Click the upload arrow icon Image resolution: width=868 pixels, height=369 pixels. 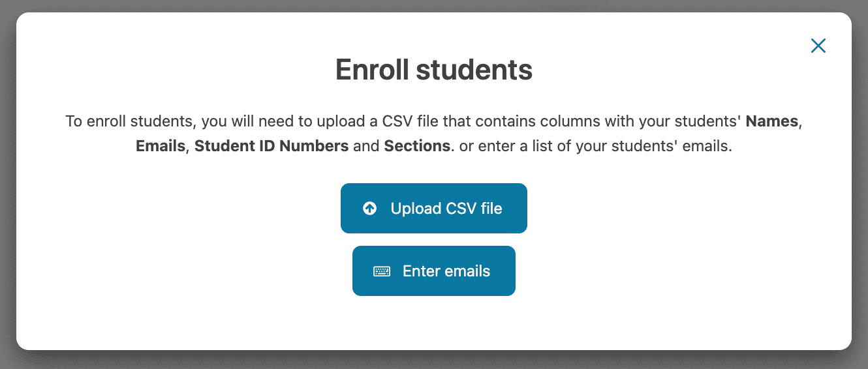pos(370,209)
